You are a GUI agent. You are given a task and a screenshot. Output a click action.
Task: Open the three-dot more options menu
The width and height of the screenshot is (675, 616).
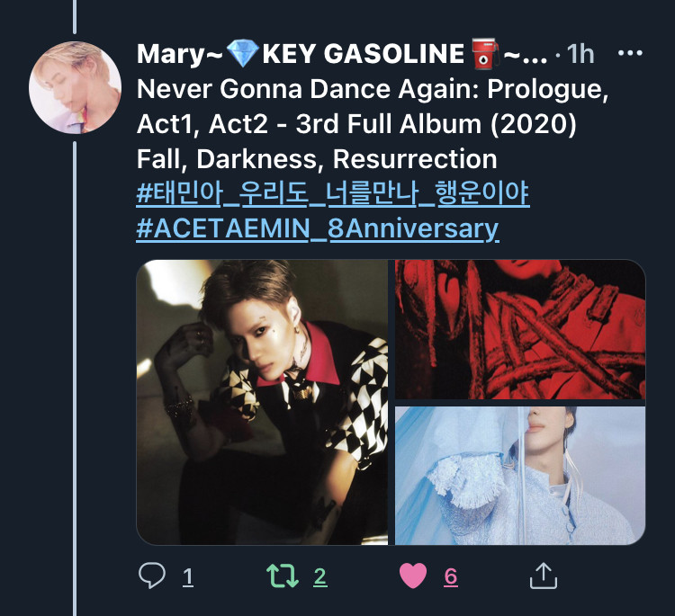coord(630,53)
